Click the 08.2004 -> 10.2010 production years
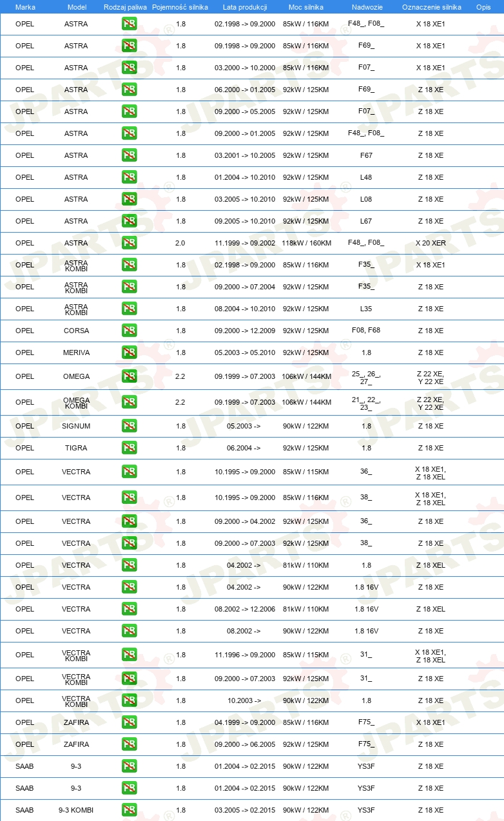504x821 pixels. coord(245,309)
